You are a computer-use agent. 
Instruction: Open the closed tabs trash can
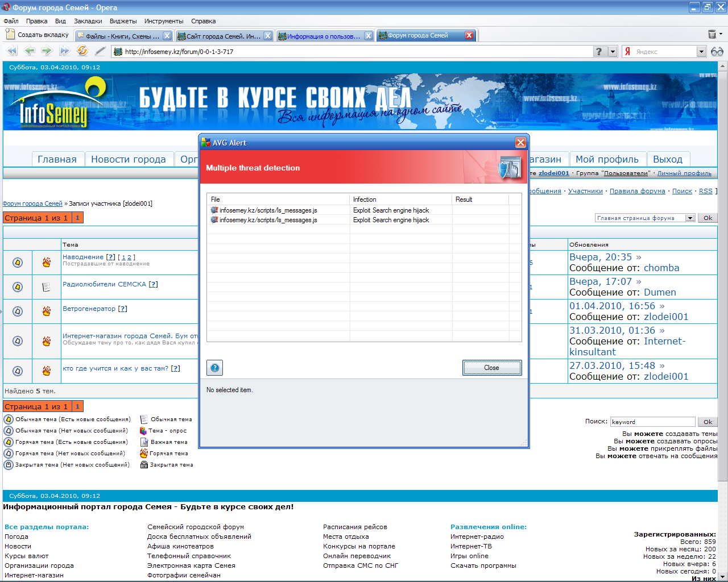click(712, 35)
